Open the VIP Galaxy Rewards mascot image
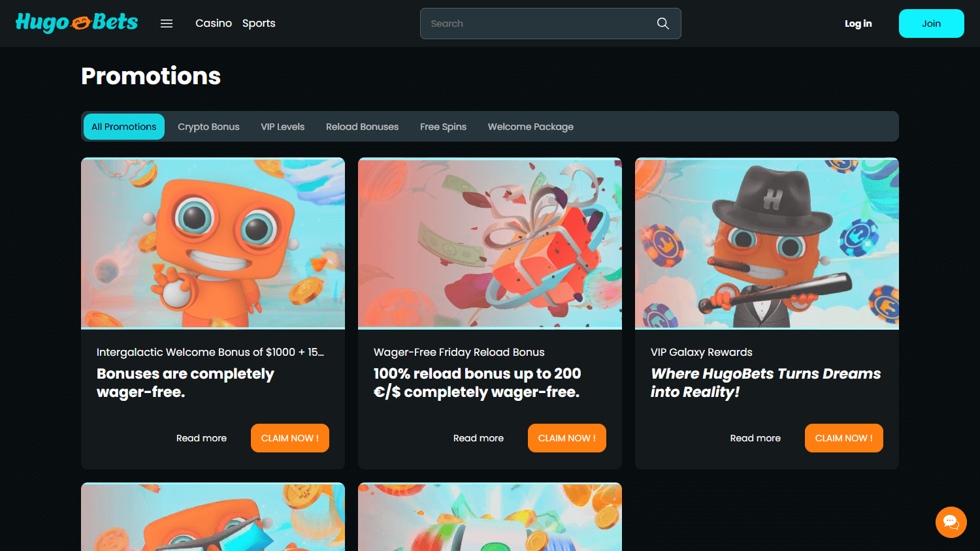 (x=767, y=243)
